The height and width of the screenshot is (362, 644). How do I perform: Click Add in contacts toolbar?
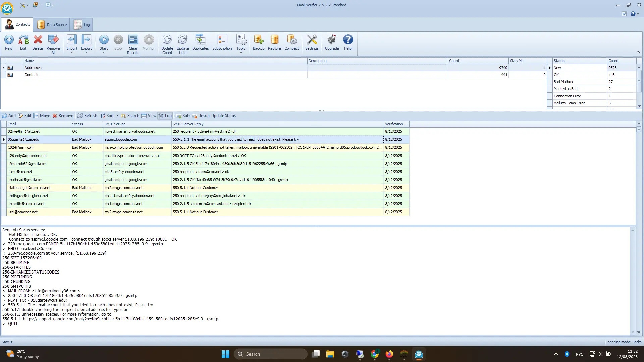tap(9, 116)
